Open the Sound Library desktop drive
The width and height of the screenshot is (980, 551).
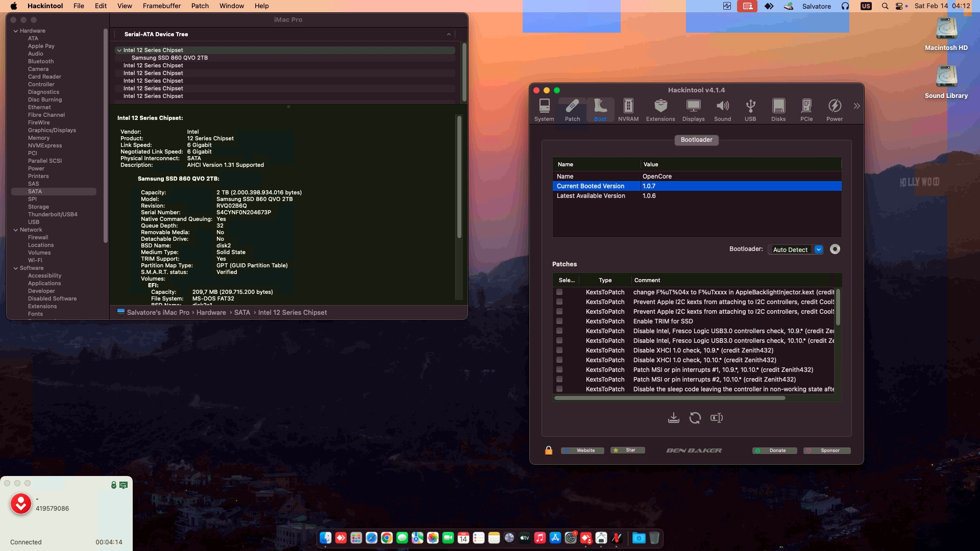pos(946,82)
